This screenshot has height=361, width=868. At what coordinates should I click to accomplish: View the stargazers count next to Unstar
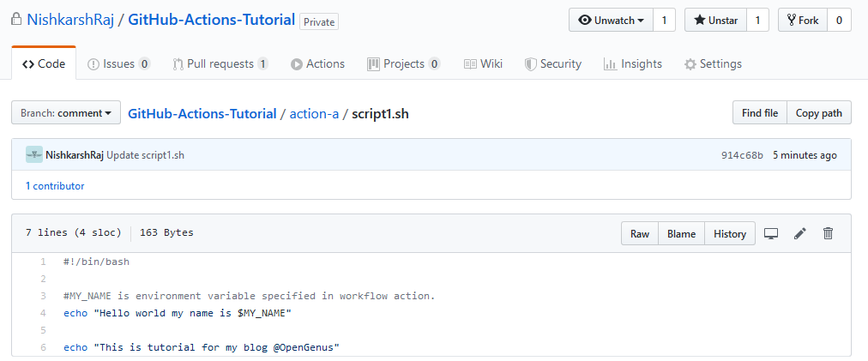click(758, 21)
